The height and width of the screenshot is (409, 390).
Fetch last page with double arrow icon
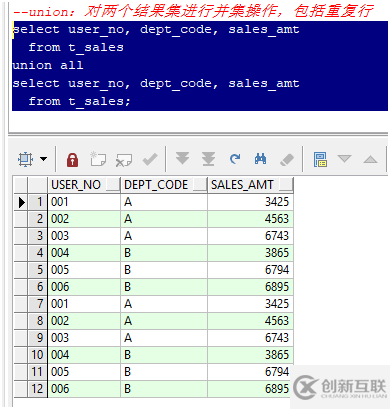[x=209, y=159]
